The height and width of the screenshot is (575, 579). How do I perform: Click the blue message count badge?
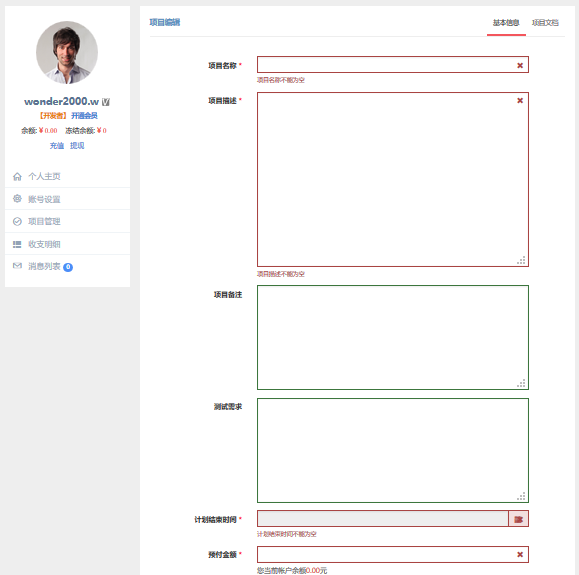68,267
